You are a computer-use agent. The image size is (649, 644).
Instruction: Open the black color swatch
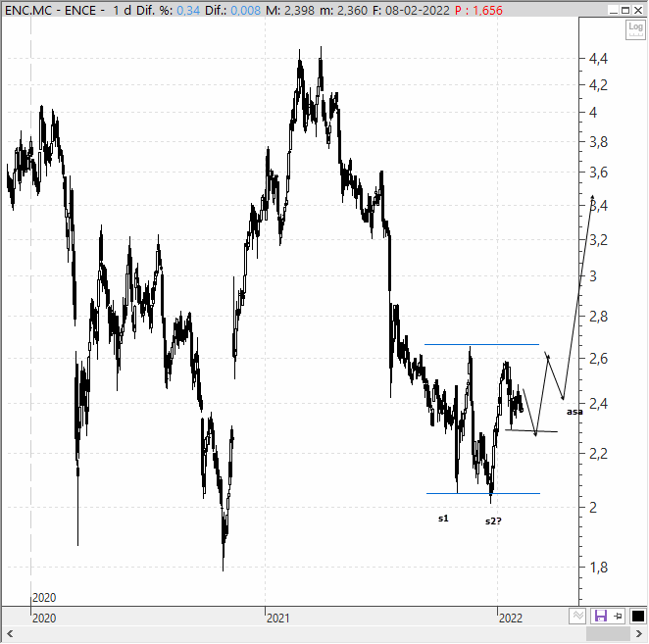click(x=638, y=617)
